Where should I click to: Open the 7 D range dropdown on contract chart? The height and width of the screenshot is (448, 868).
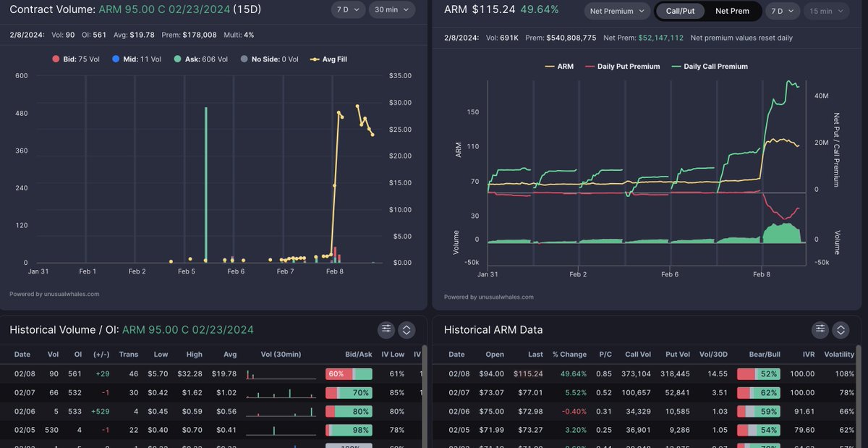pyautogui.click(x=348, y=10)
